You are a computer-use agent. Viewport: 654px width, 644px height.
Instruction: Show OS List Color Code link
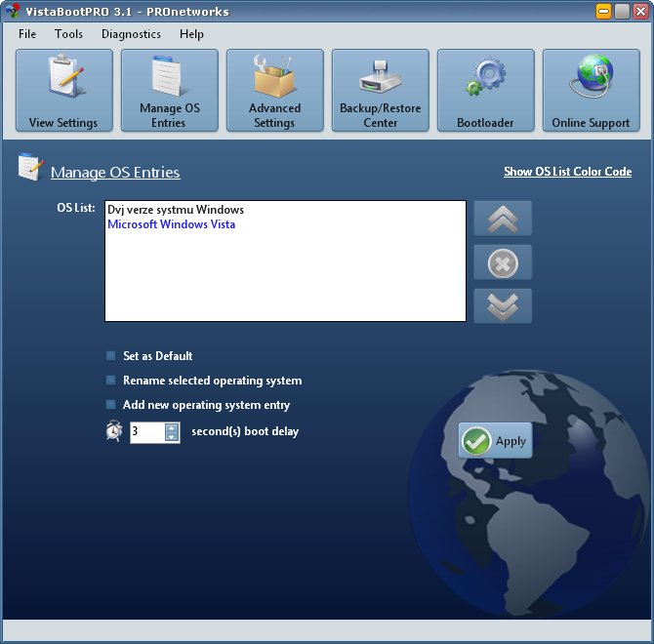(x=567, y=172)
